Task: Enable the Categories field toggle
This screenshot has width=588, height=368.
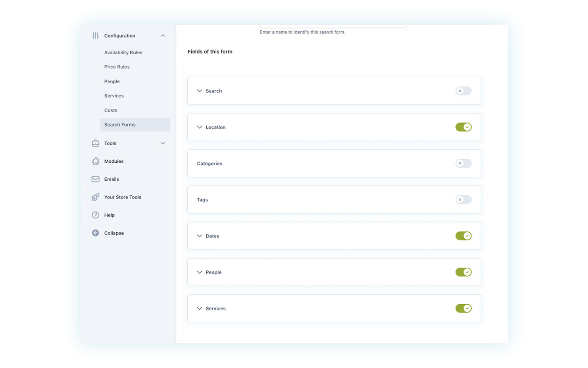Action: point(463,163)
